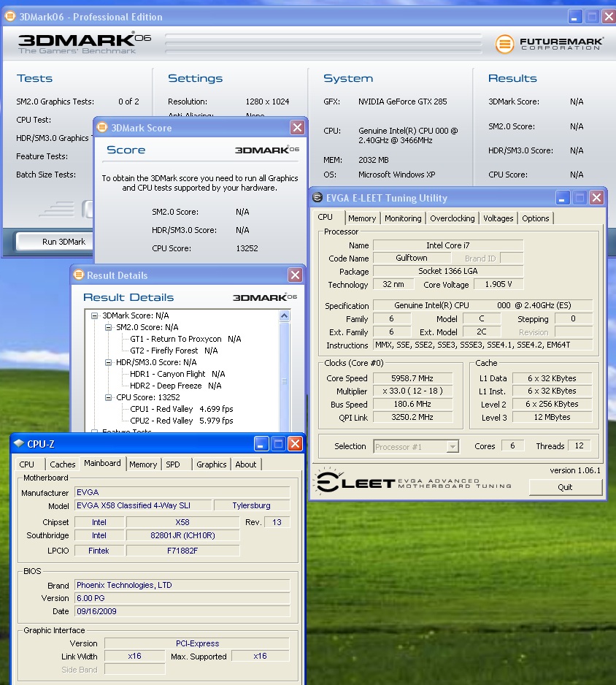Click the CPU-Z title bar icon

(19, 443)
